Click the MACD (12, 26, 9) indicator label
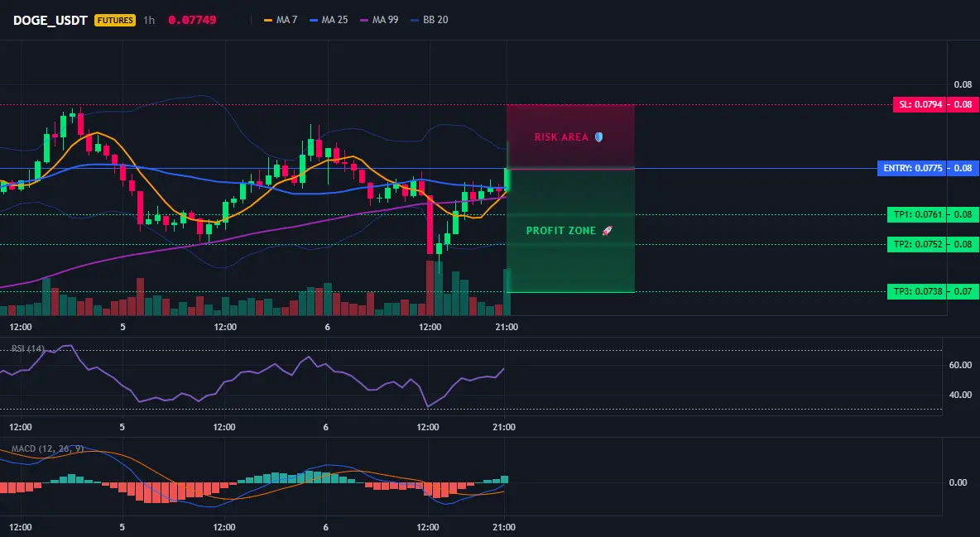Screen dimensions: 980x537 pos(47,448)
